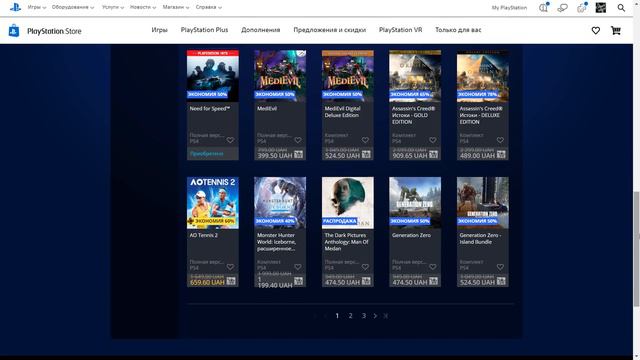Open the Только для вас tab
Screen dimensions: 640x360
tap(458, 30)
